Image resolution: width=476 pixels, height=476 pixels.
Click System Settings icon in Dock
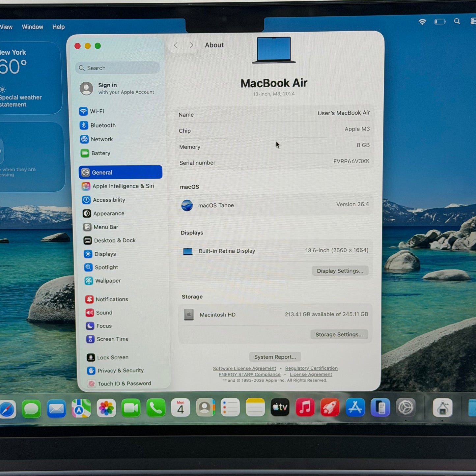coord(406,407)
